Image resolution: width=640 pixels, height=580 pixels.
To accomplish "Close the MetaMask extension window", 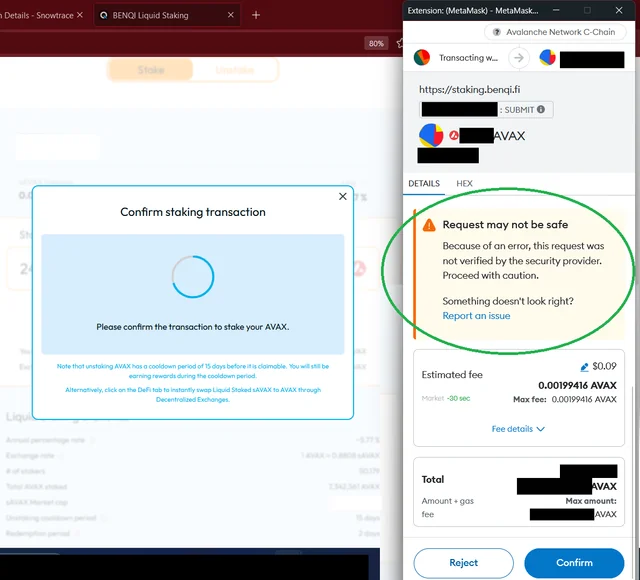I will (619, 10).
